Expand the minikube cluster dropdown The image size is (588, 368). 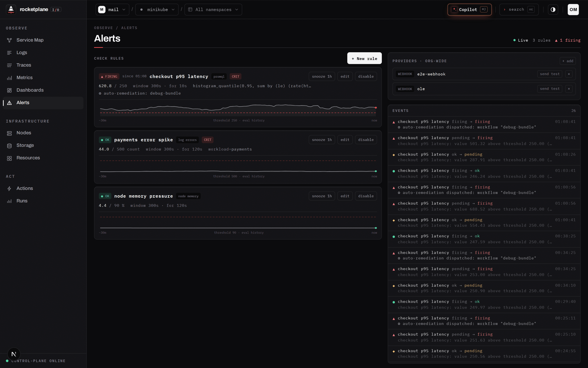coord(157,10)
